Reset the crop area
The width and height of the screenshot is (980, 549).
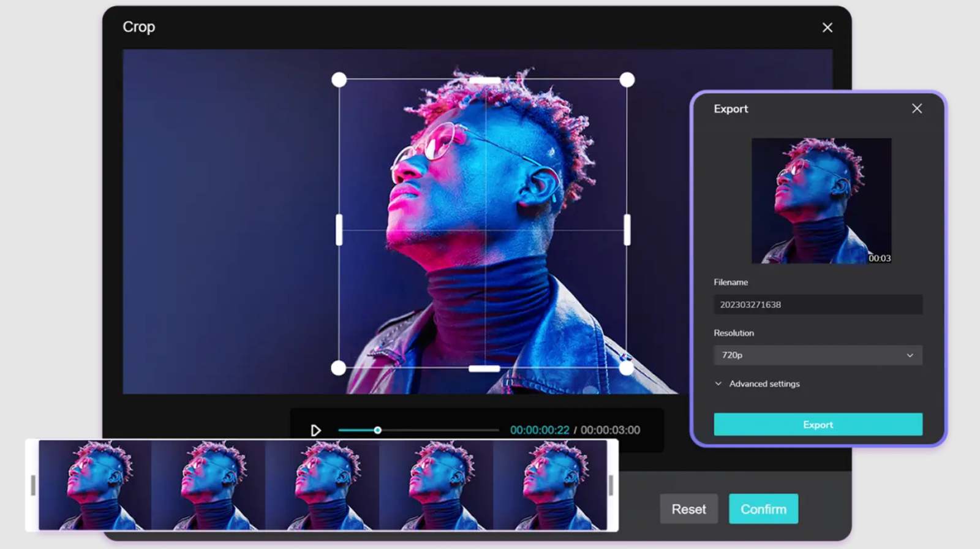pyautogui.click(x=688, y=509)
